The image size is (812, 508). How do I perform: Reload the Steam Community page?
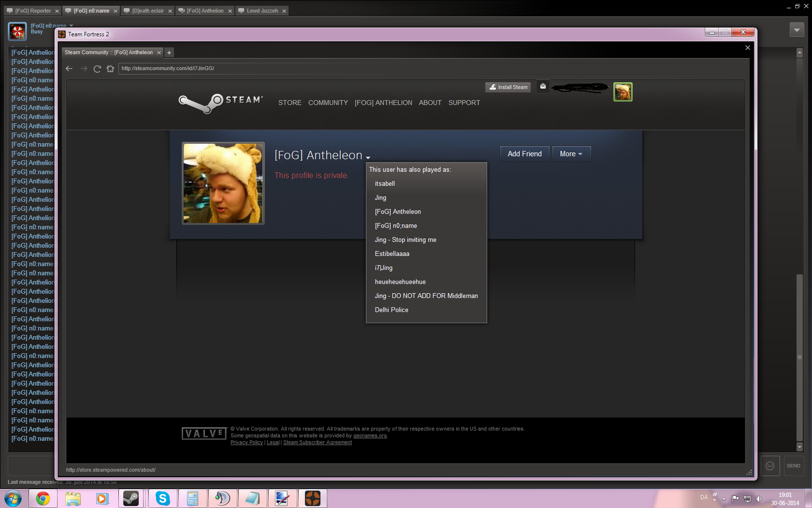(x=97, y=69)
